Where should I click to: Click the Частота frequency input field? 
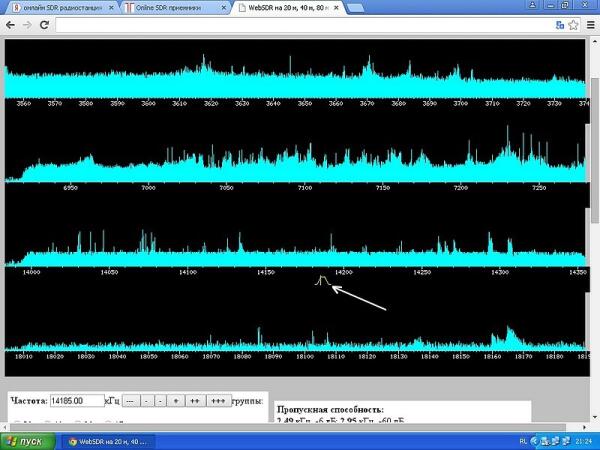(x=77, y=400)
